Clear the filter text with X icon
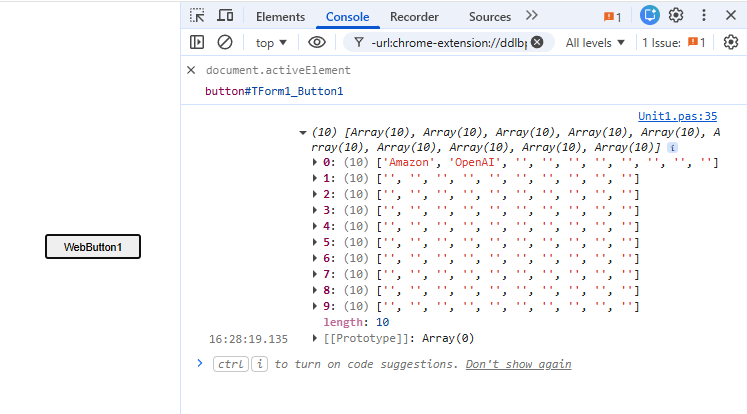The width and height of the screenshot is (747, 414). pos(537,42)
